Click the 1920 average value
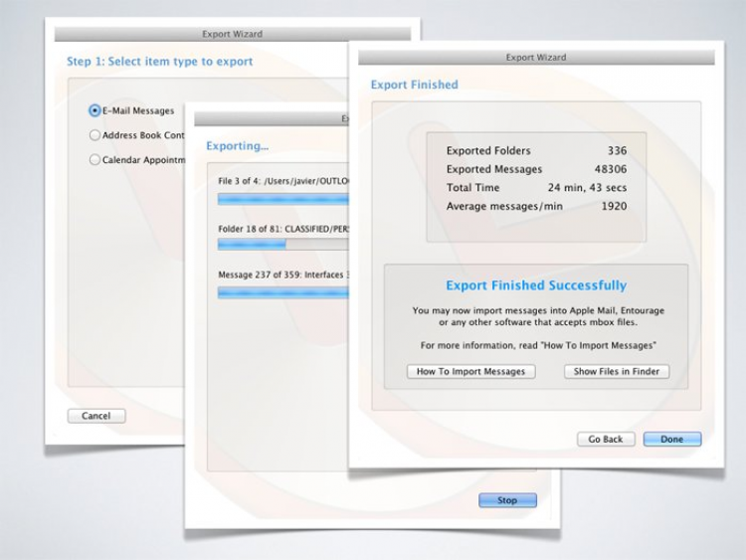Screen dimensions: 746x560 click(615, 207)
